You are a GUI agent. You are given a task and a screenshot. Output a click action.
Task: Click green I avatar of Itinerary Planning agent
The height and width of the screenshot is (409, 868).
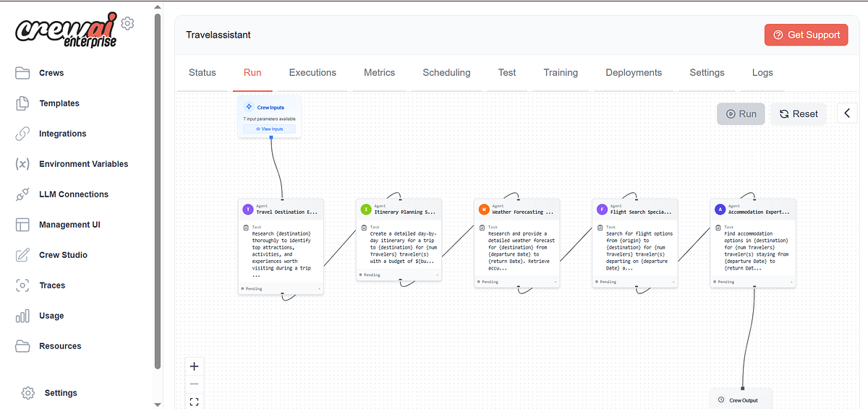tap(366, 210)
